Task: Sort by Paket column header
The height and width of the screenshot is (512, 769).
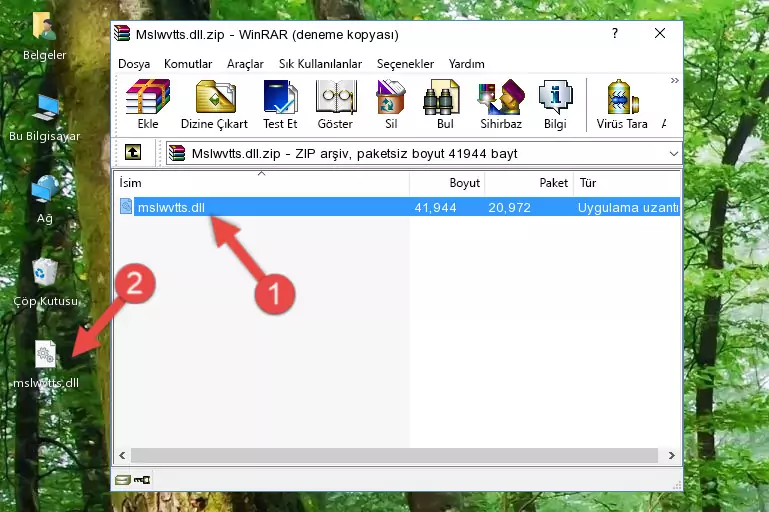Action: point(529,182)
